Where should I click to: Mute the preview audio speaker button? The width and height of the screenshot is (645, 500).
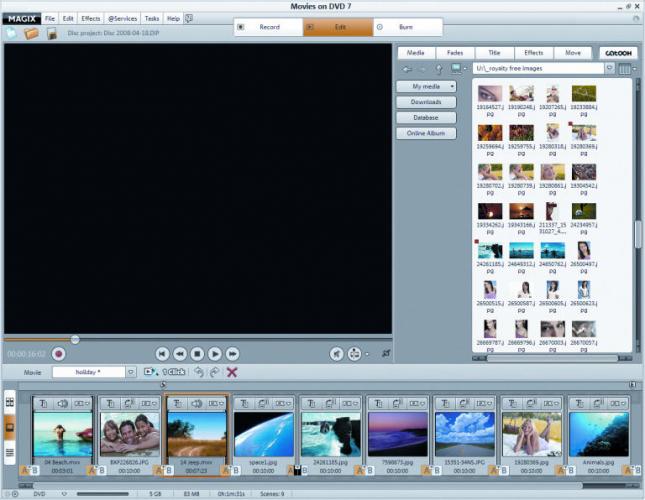click(x=336, y=354)
